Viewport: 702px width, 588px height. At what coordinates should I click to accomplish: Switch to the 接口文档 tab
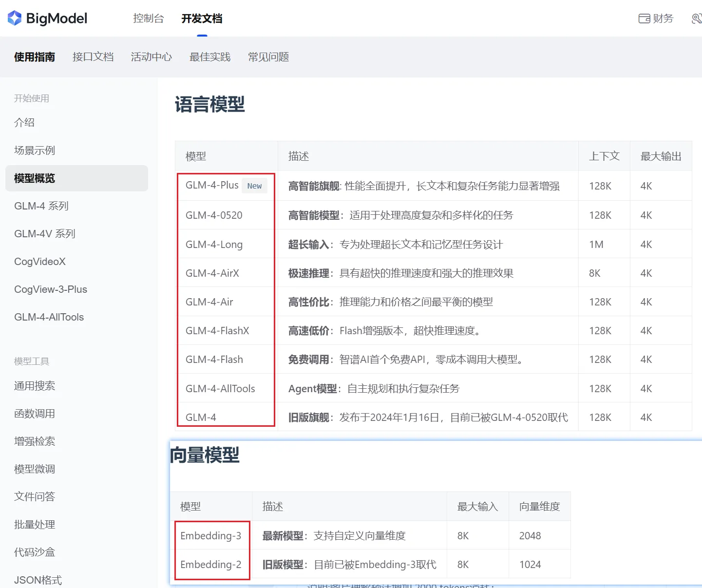point(93,57)
